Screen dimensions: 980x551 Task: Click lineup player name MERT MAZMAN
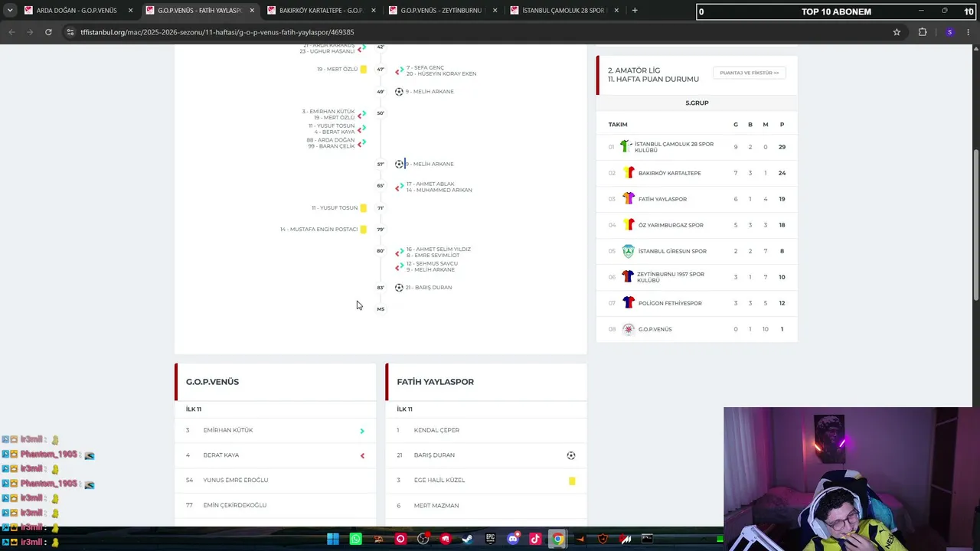click(436, 506)
